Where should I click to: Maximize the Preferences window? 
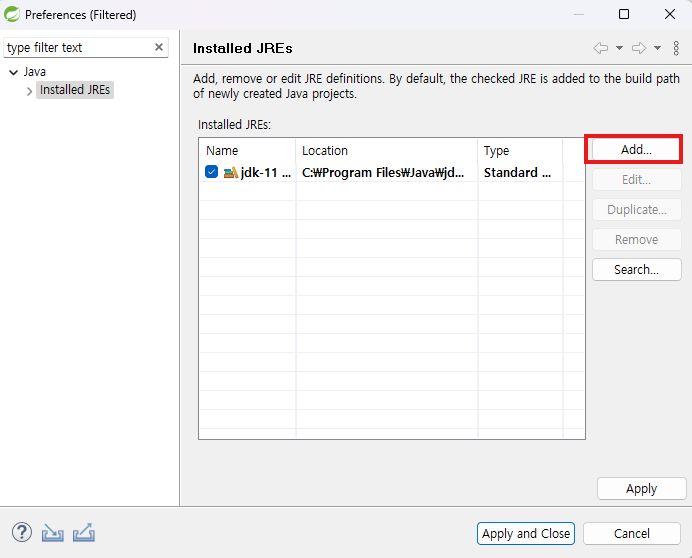(x=624, y=14)
